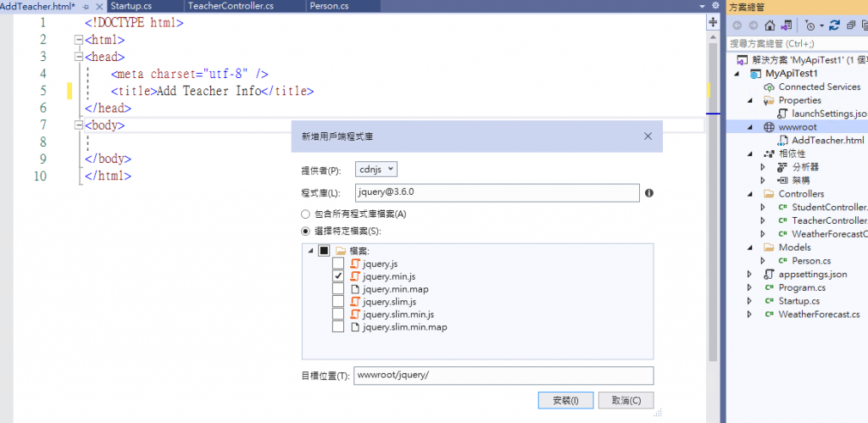Check the jquery.slim.js checkbox
Screen dimensions: 868x423
[x=337, y=302]
